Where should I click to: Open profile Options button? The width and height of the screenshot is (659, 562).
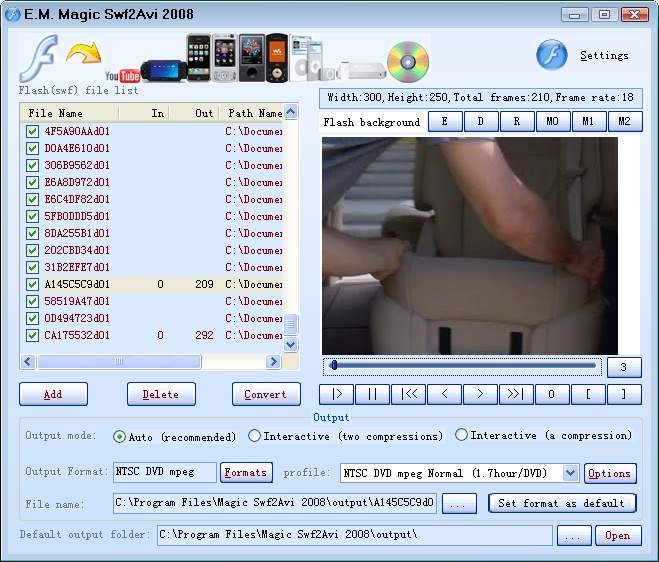point(610,473)
